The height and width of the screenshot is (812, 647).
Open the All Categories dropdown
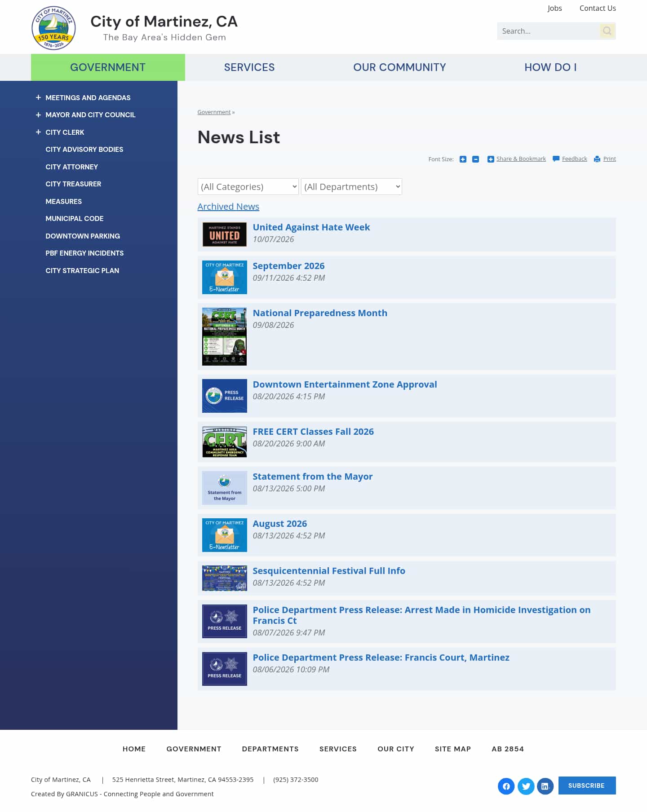click(248, 187)
